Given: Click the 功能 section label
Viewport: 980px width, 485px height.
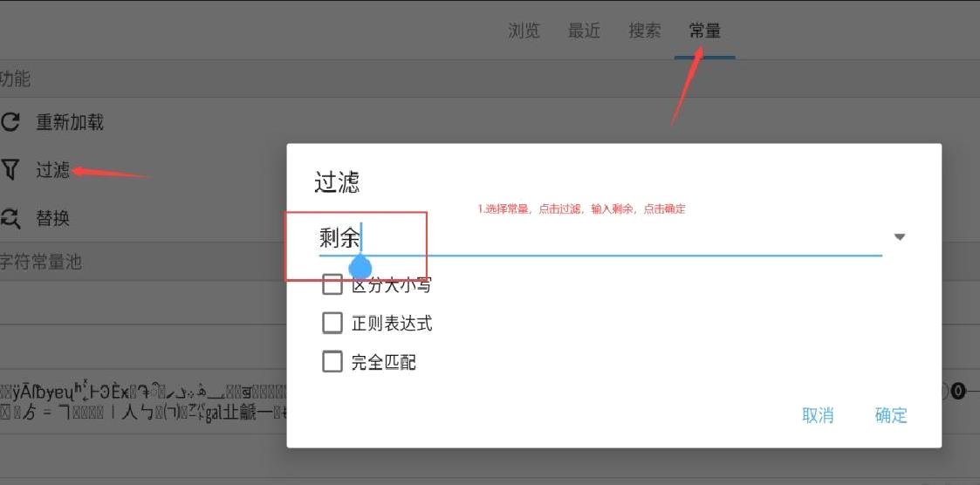Looking at the screenshot, I should 16,79.
